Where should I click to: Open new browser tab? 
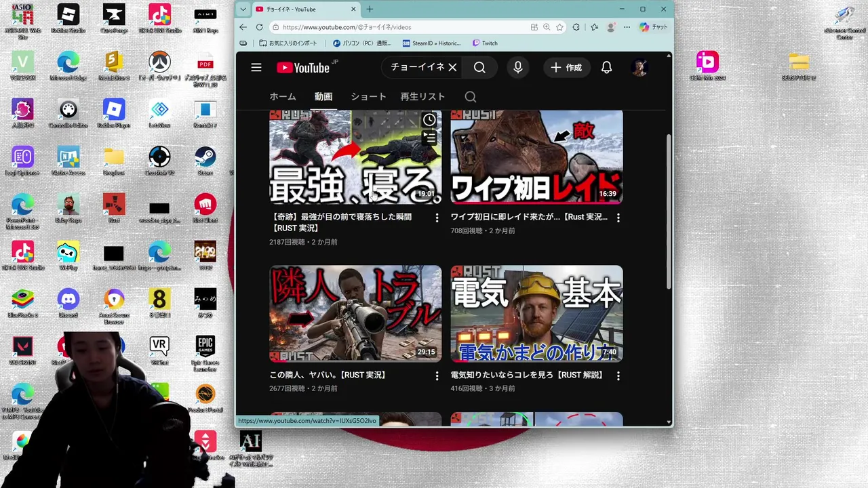370,9
